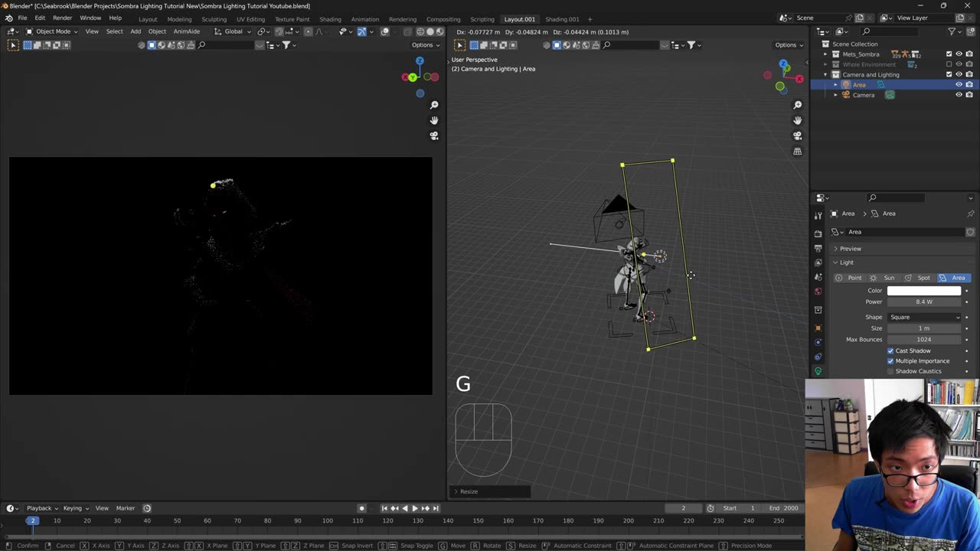Toggle X-ray mode in left viewport header

tap(407, 31)
